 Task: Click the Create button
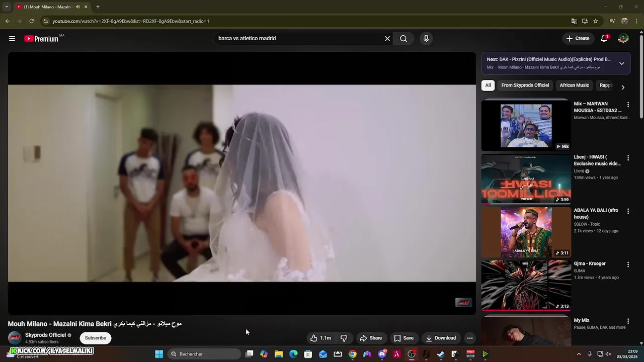click(x=578, y=38)
